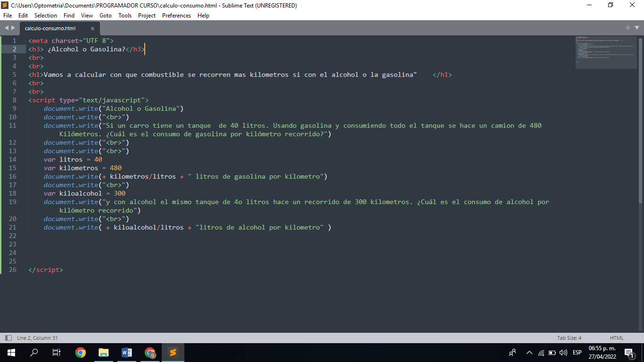Open the Selection menu

[46, 16]
